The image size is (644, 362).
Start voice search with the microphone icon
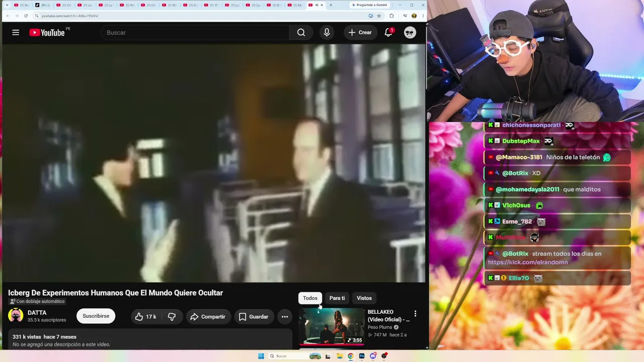click(327, 33)
